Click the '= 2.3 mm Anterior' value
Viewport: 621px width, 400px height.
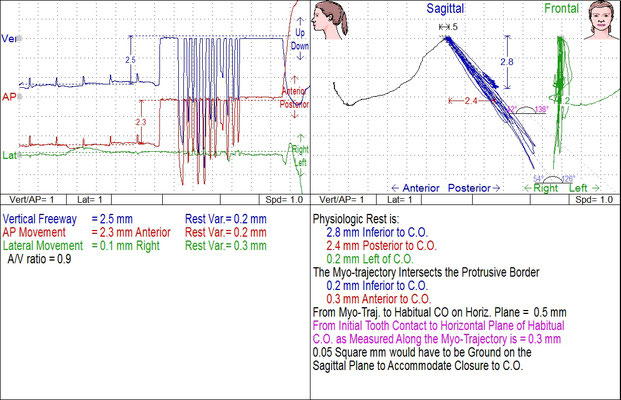point(131,232)
